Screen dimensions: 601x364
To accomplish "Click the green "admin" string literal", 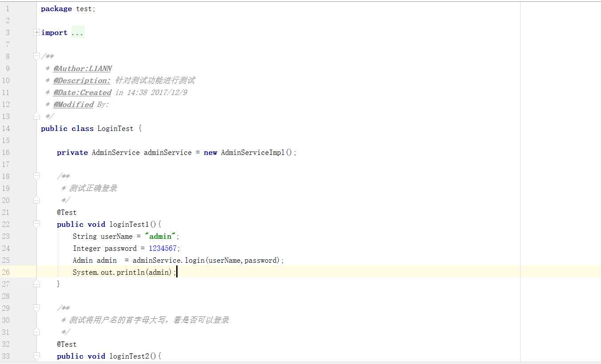I will pos(160,236).
